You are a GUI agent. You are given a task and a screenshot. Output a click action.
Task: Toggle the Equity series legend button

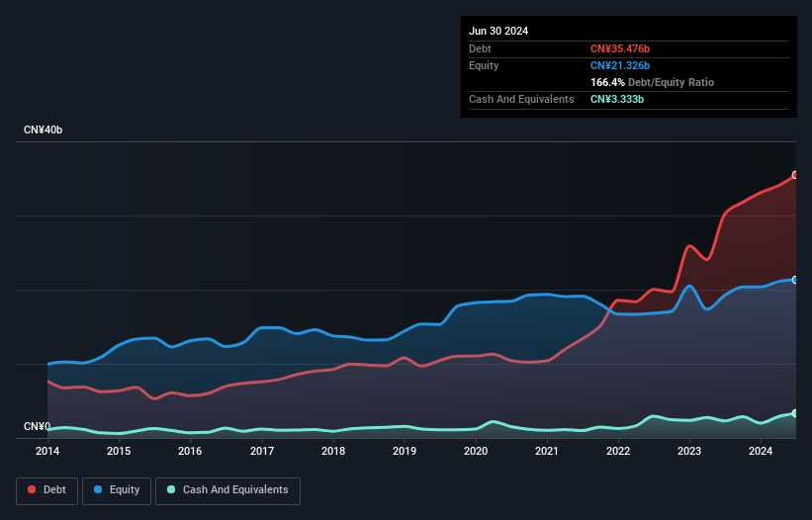click(117, 490)
